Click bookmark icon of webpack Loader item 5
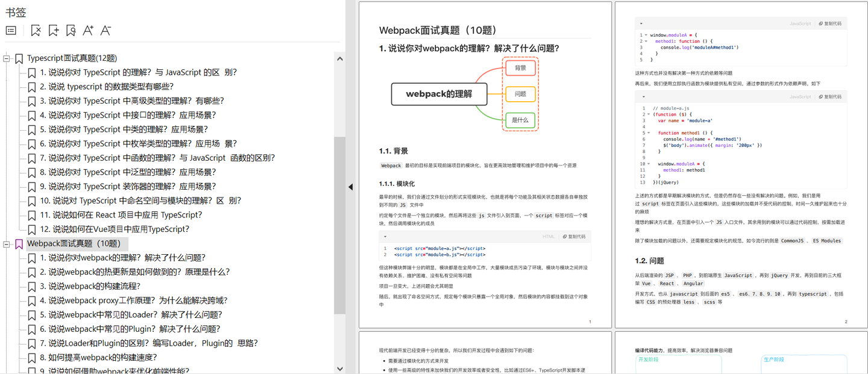 pos(32,315)
